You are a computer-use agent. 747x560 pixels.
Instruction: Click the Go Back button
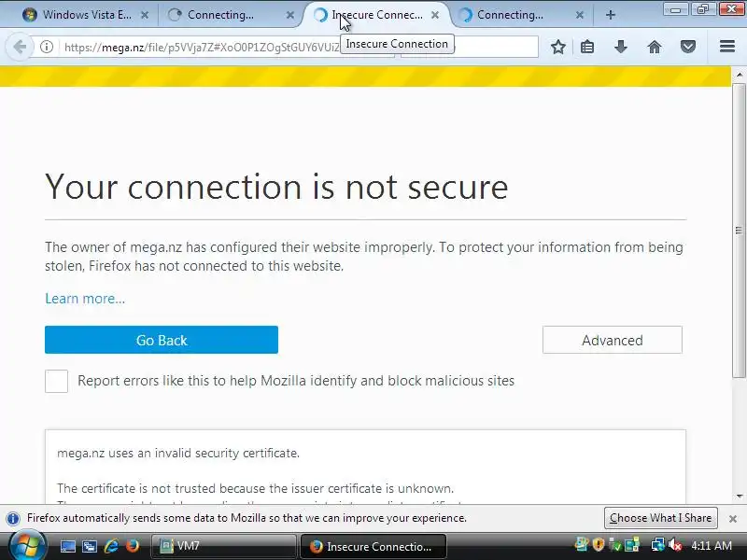coord(162,340)
